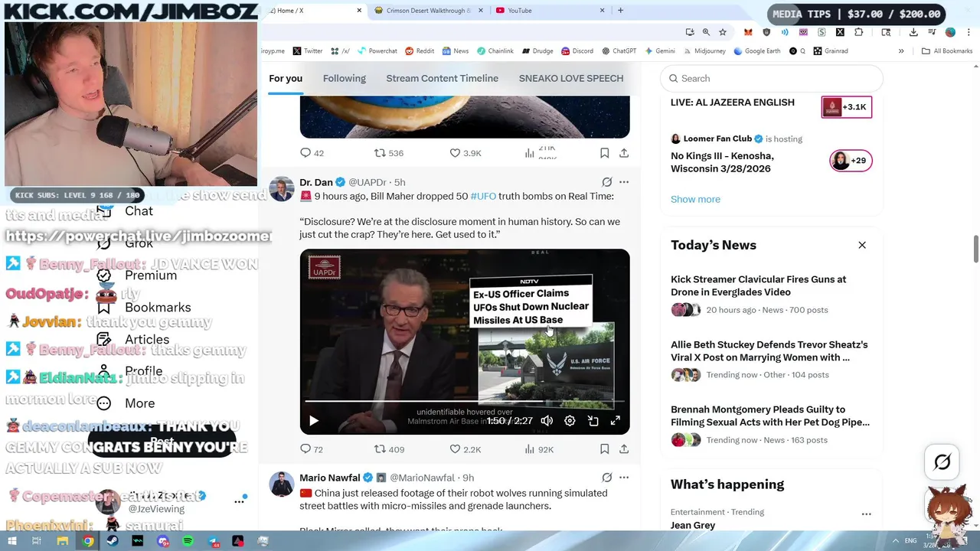Bookmark this page with the star icon
This screenshot has height=551, width=980.
723,32
